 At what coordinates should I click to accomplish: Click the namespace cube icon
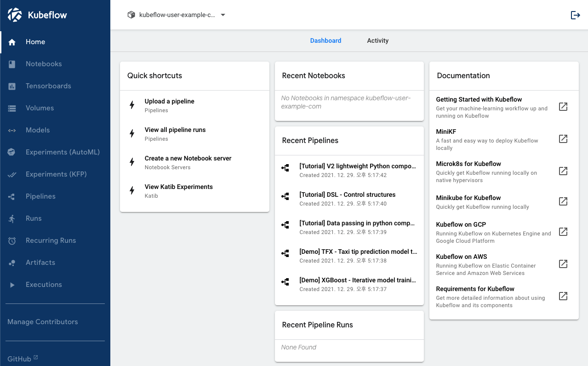pos(131,15)
